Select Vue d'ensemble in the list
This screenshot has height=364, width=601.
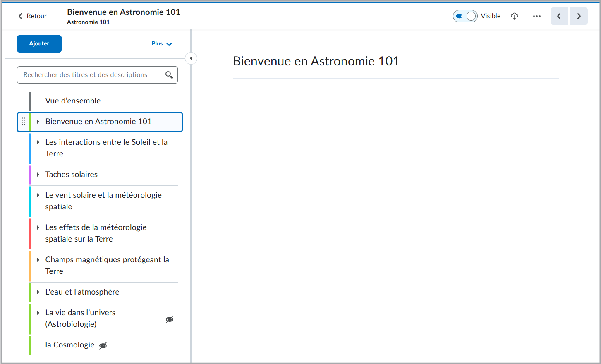73,101
